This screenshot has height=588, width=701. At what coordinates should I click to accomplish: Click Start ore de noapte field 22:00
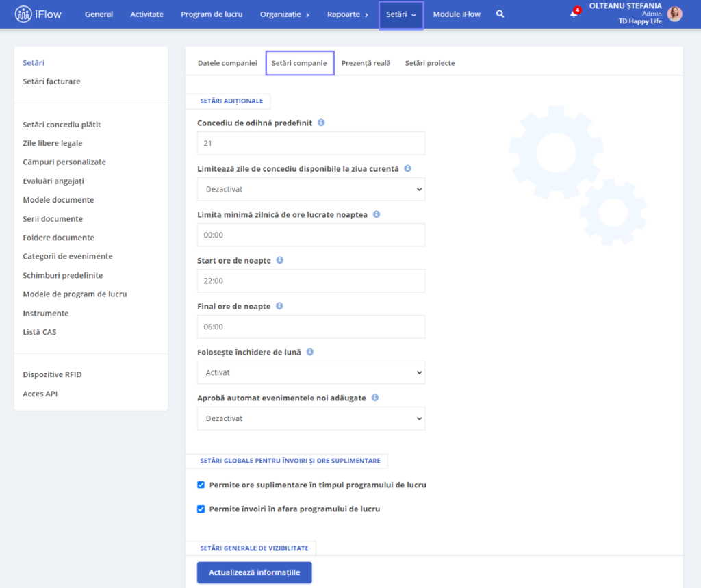(x=311, y=281)
